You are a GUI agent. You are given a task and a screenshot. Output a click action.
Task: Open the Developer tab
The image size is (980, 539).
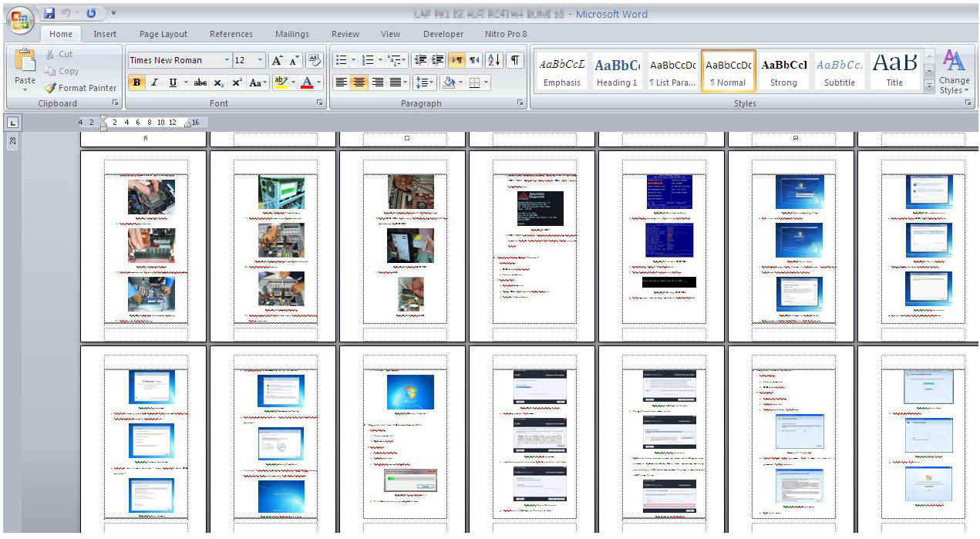click(443, 34)
